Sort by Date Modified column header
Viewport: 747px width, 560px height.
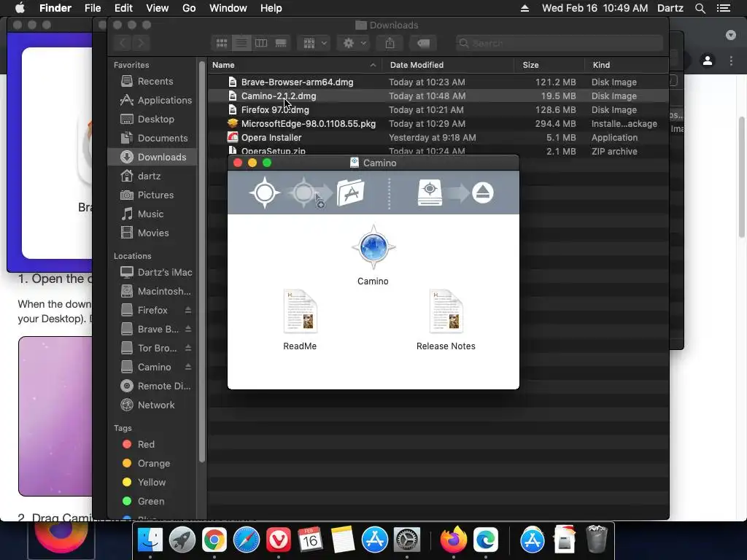point(448,65)
